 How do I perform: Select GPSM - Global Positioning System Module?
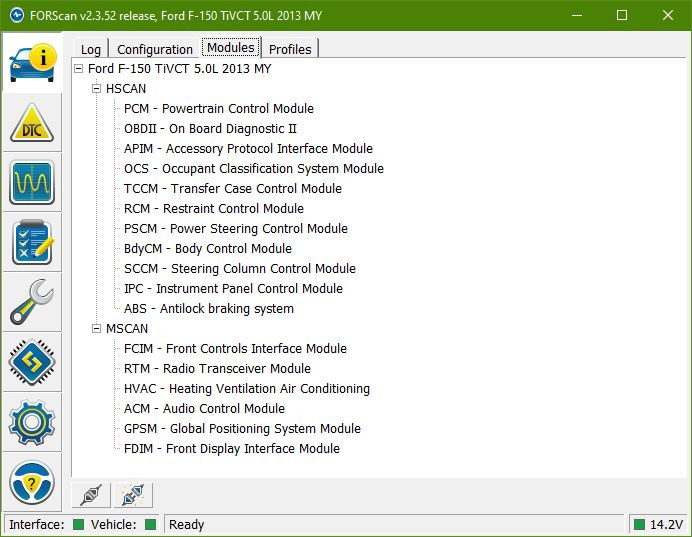click(x=242, y=428)
